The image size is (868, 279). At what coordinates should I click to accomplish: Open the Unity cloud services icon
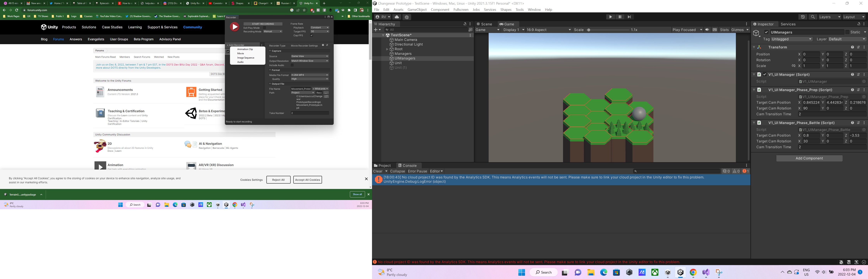pos(397,17)
